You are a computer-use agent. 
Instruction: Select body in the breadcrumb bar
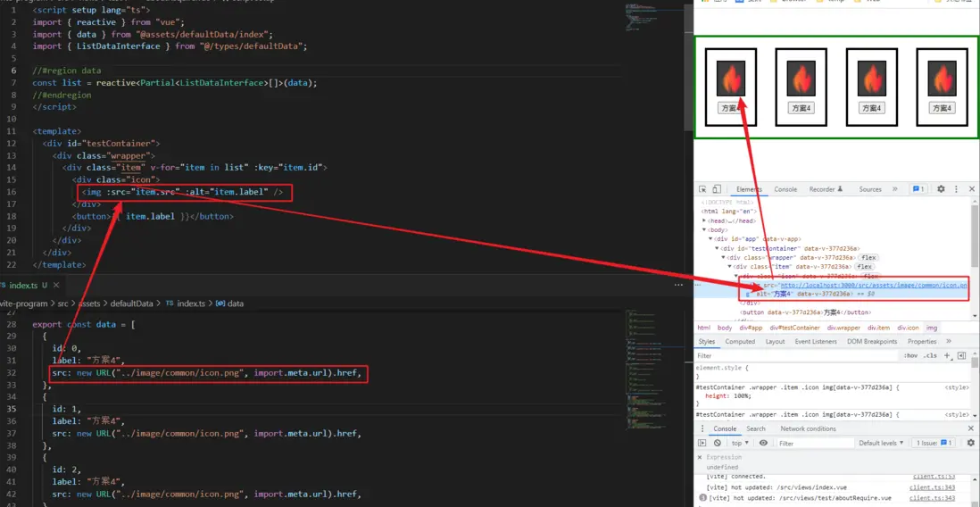(725, 328)
